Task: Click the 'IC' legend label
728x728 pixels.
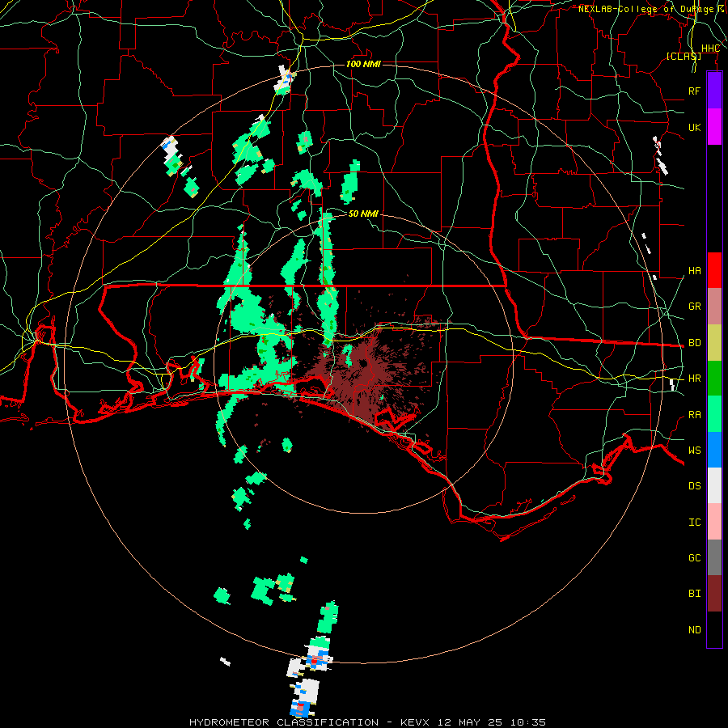Action: click(694, 523)
